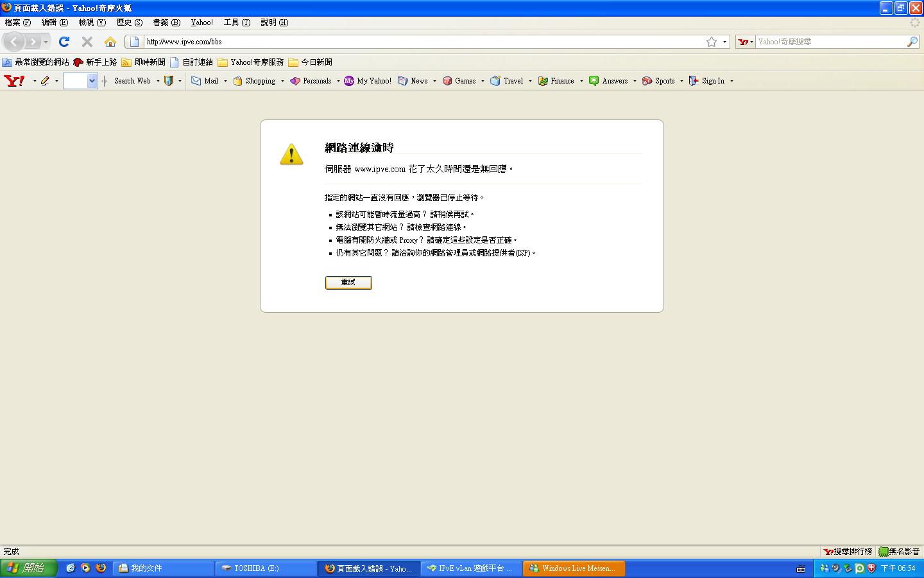Click the 搜尋排行榜 status bar item
Viewport: 924px width, 578px height.
coord(848,552)
